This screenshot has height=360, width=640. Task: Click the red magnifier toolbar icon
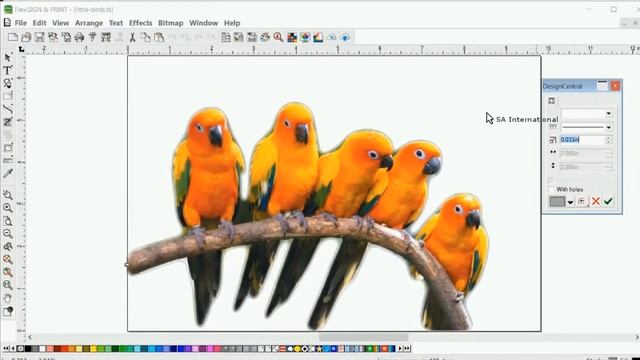tap(278, 37)
